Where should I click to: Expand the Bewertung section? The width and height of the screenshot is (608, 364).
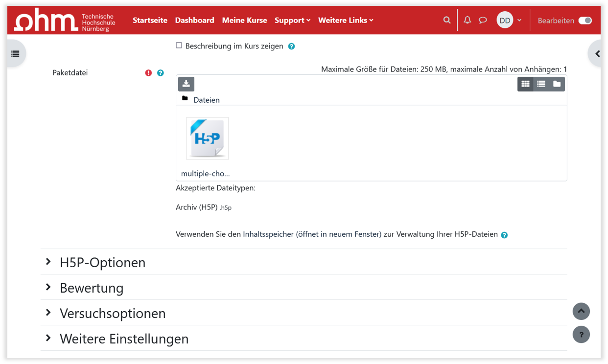coord(91,288)
